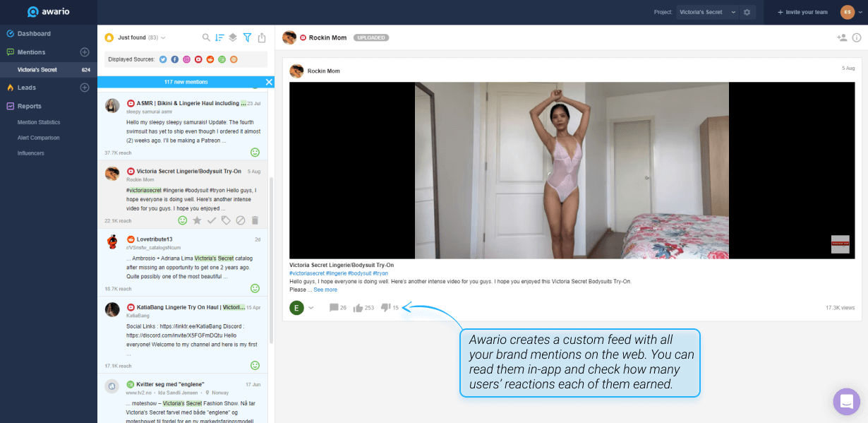Add a new mentions alert with plus
Viewport: 868px width, 423px height.
(85, 52)
